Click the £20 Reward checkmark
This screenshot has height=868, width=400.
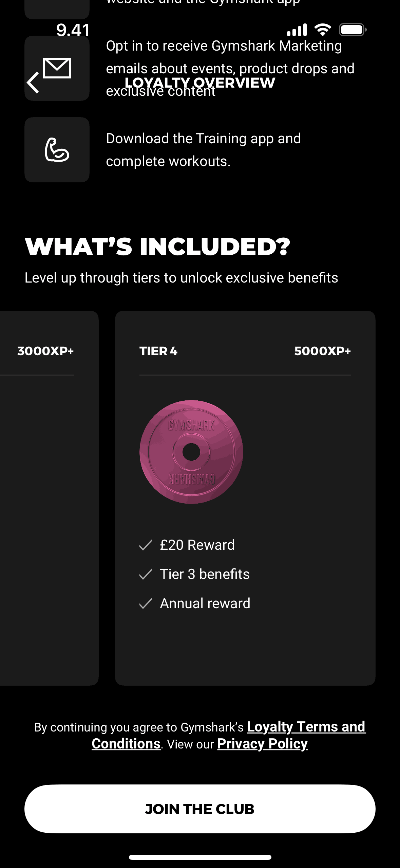point(146,545)
